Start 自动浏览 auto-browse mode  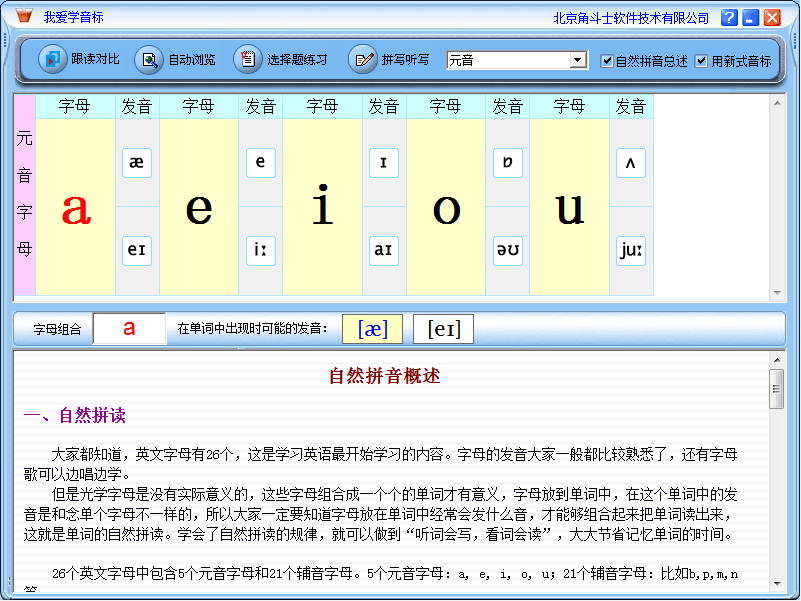pyautogui.click(x=148, y=59)
